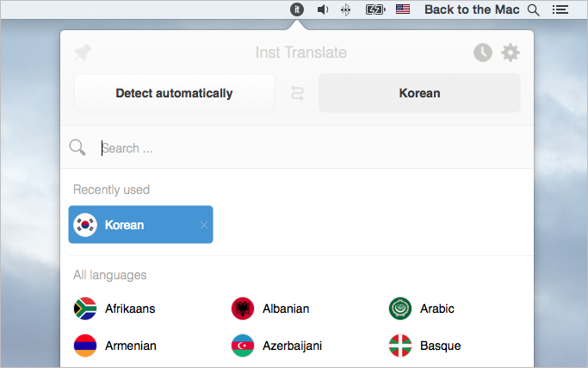Select Armenian language option

115,346
